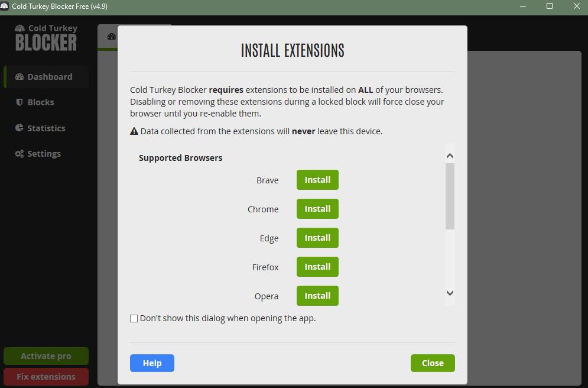Enable "Don't show this dialog when opening the app"
588x388 pixels.
(134, 318)
